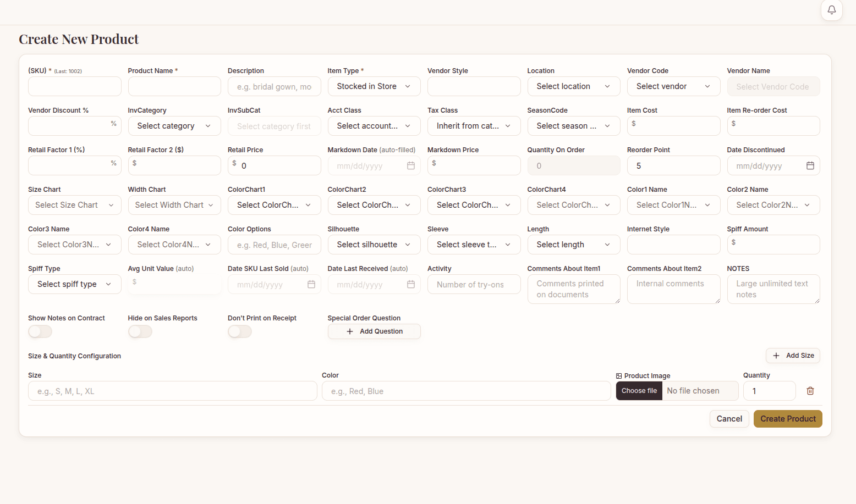This screenshot has height=504, width=856.
Task: Open the ColorChart3 dropdown
Action: coord(474,205)
